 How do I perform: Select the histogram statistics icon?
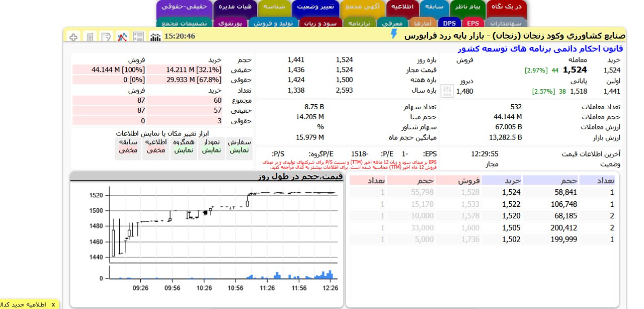[155, 36]
